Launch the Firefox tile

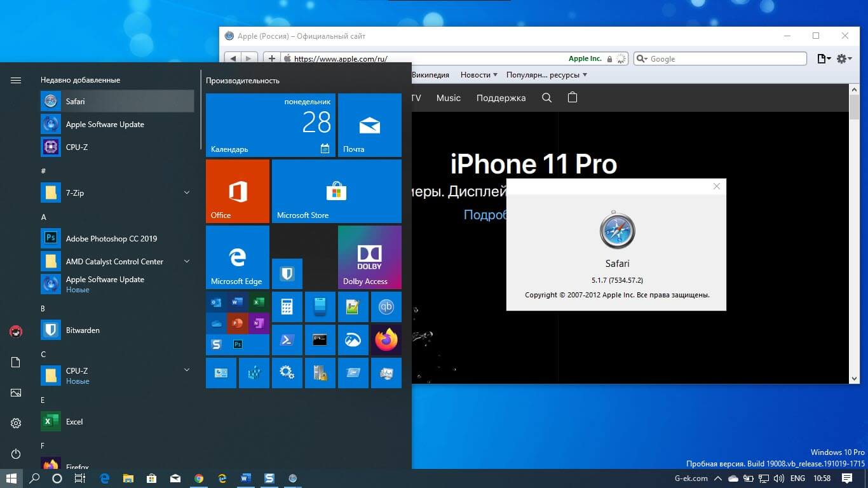pyautogui.click(x=386, y=340)
